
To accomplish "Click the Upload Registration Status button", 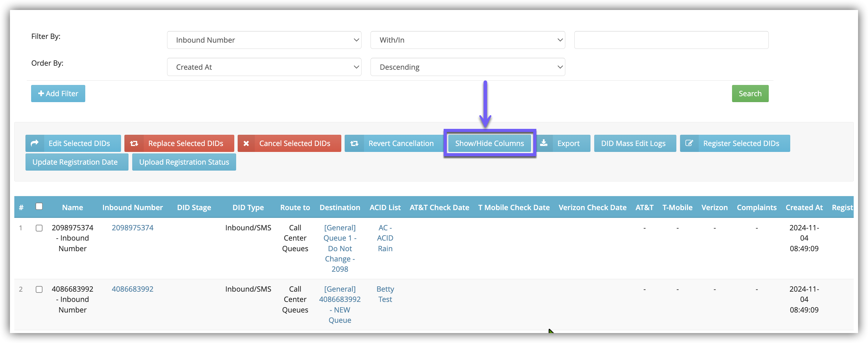I will (x=184, y=162).
